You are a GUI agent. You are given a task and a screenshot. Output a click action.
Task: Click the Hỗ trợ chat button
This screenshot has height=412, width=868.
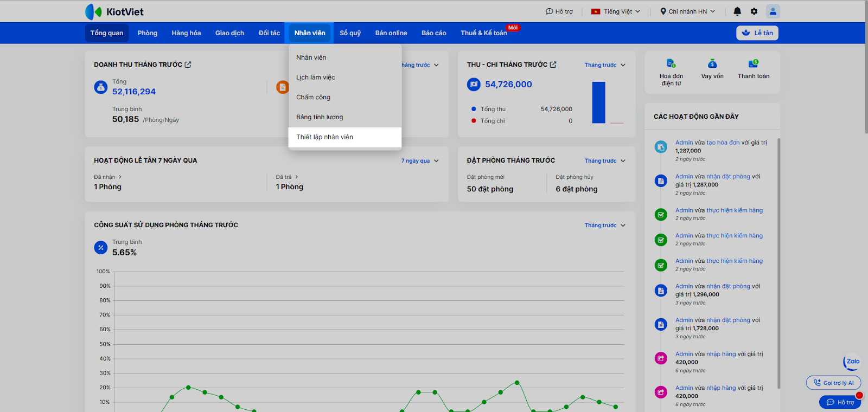[840, 402]
